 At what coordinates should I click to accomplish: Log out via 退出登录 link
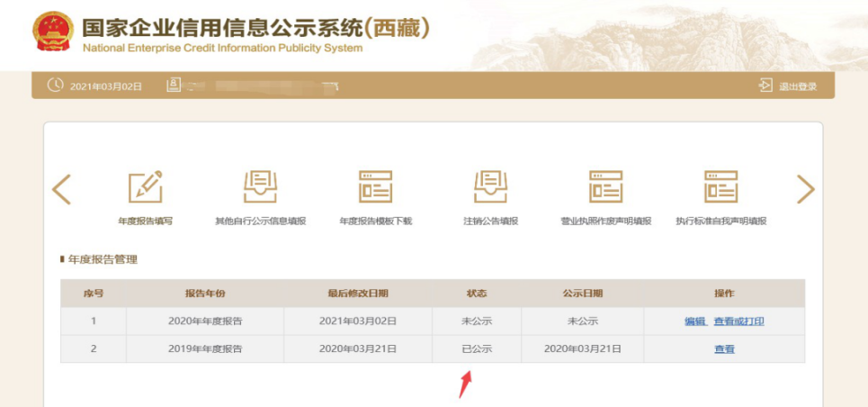point(798,86)
